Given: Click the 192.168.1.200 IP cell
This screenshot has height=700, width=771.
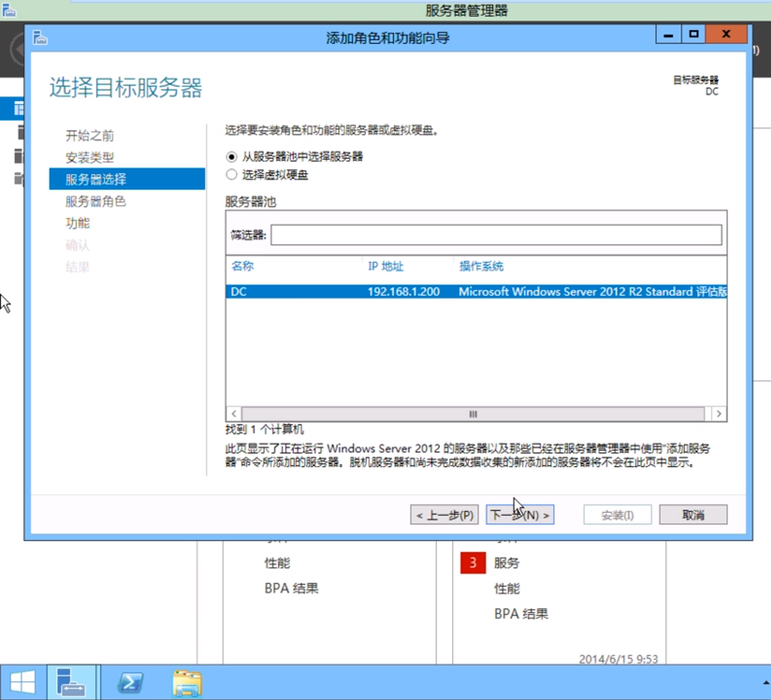Looking at the screenshot, I should click(x=404, y=292).
